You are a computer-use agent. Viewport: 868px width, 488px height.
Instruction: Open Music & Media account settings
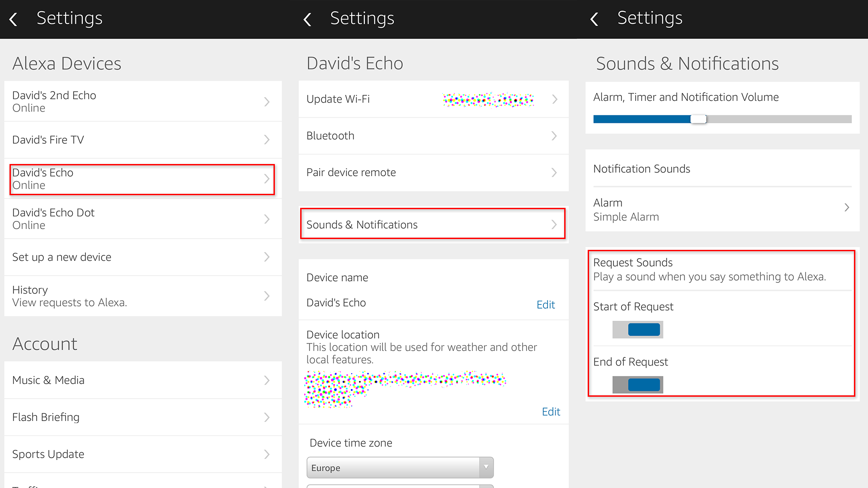tap(143, 380)
